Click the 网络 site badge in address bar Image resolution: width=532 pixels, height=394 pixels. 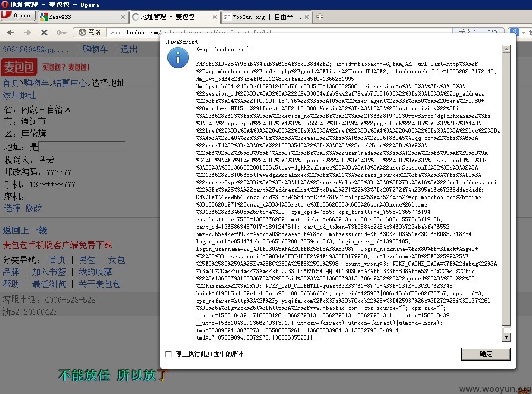(x=90, y=32)
